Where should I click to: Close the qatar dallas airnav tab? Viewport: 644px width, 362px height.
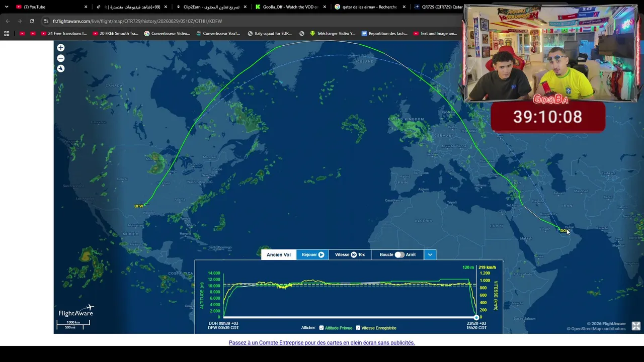404,7
